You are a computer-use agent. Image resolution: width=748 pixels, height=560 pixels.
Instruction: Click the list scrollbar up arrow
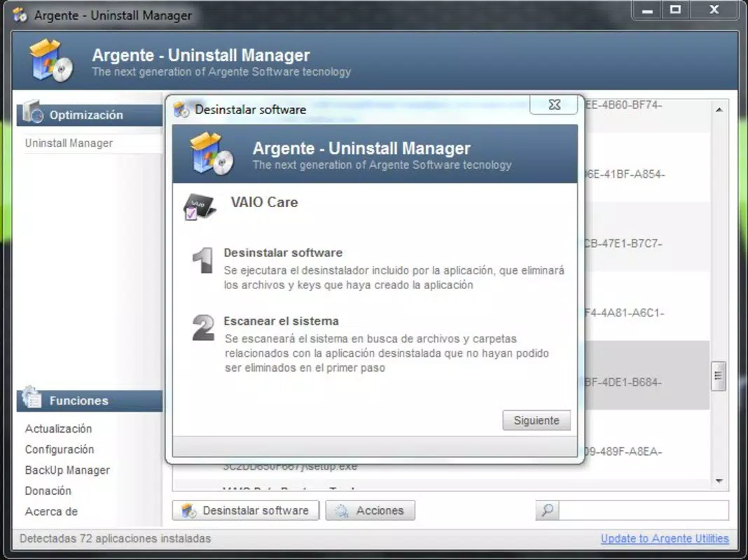tap(719, 110)
